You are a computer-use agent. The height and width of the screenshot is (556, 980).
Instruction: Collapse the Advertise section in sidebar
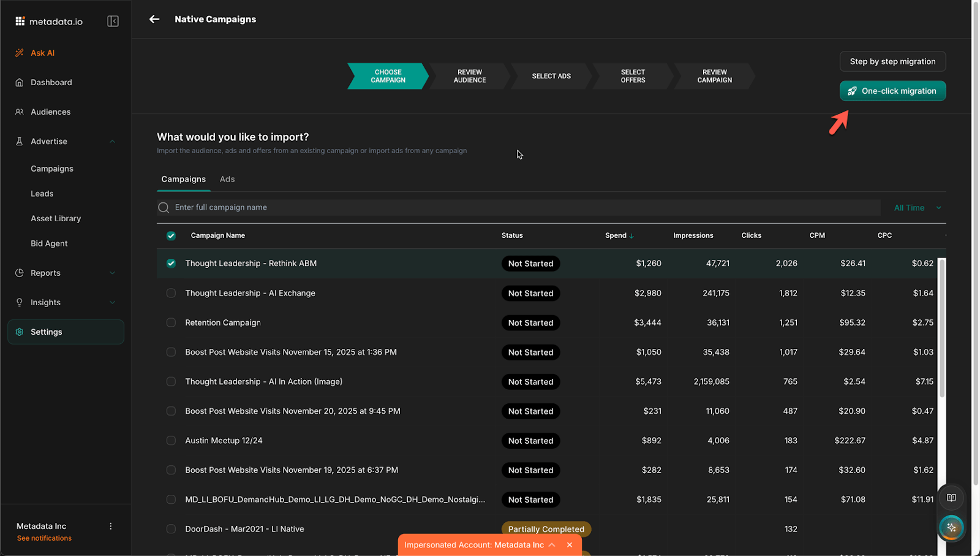(112, 142)
